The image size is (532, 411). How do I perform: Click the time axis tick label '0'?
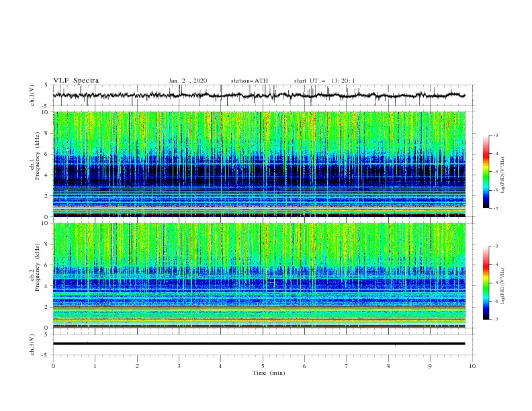point(53,366)
